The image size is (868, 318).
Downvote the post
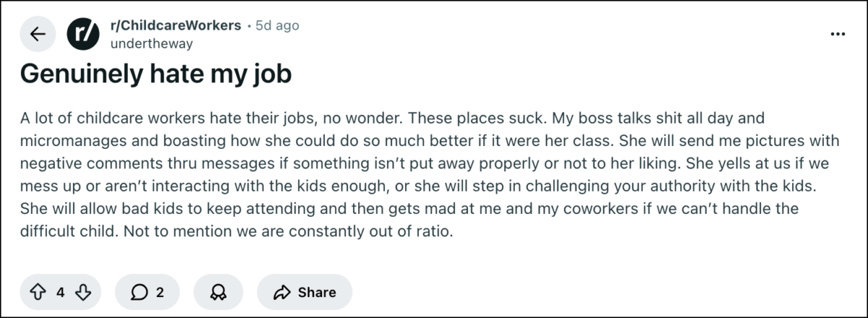82,292
